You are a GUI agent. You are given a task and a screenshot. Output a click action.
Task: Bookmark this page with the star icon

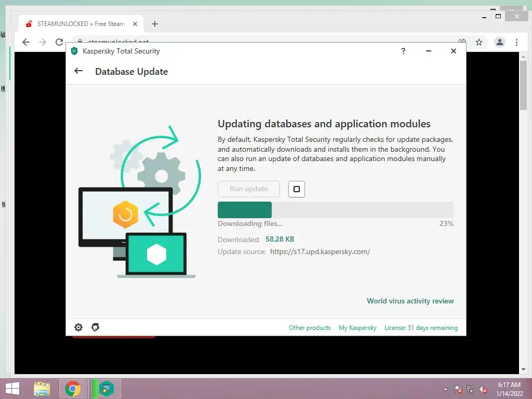click(x=478, y=42)
